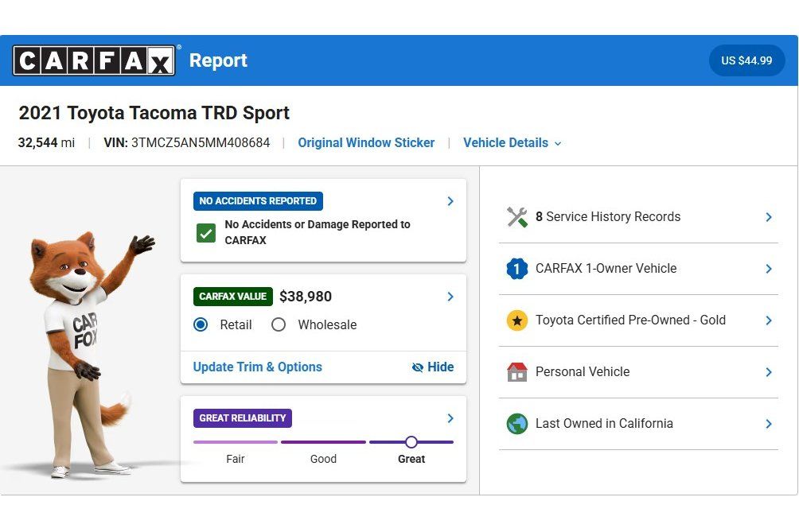The width and height of the screenshot is (799, 532).
Task: Click the red house personal vehicle icon
Action: [516, 372]
